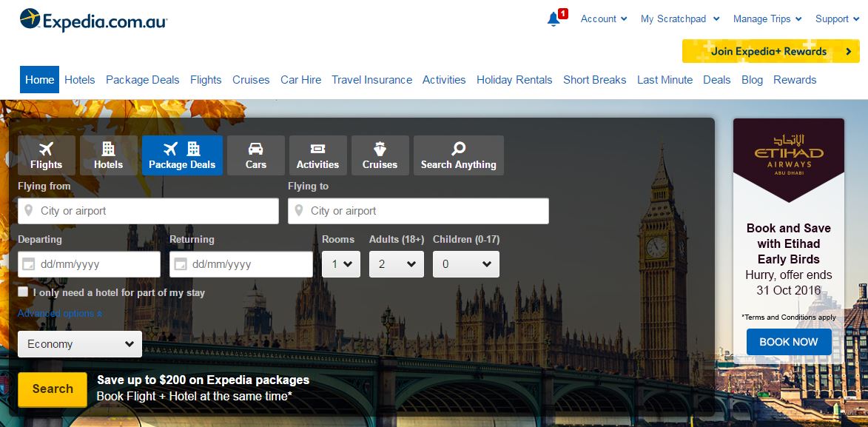The width and height of the screenshot is (868, 427).
Task: Choose the Cars icon tab
Action: 256,155
